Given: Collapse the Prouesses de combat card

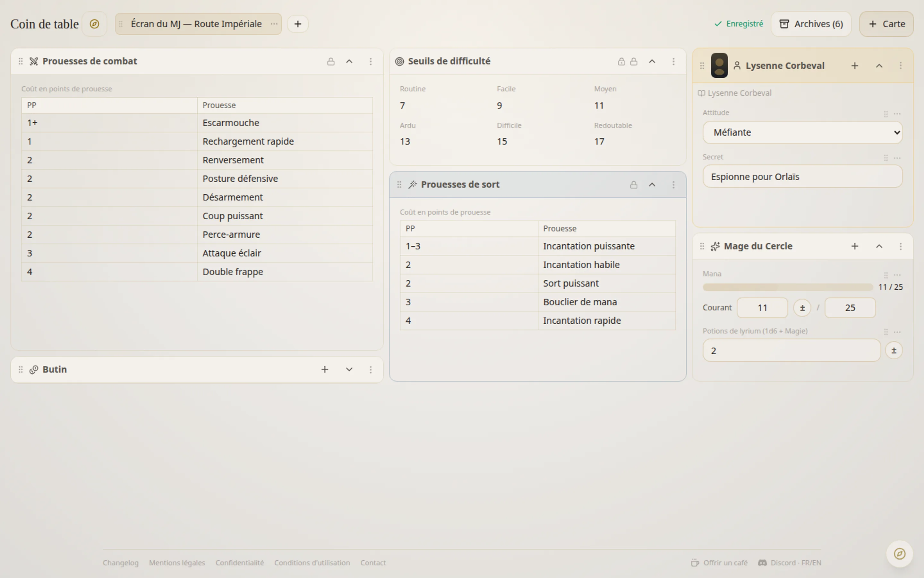Looking at the screenshot, I should click(x=349, y=62).
